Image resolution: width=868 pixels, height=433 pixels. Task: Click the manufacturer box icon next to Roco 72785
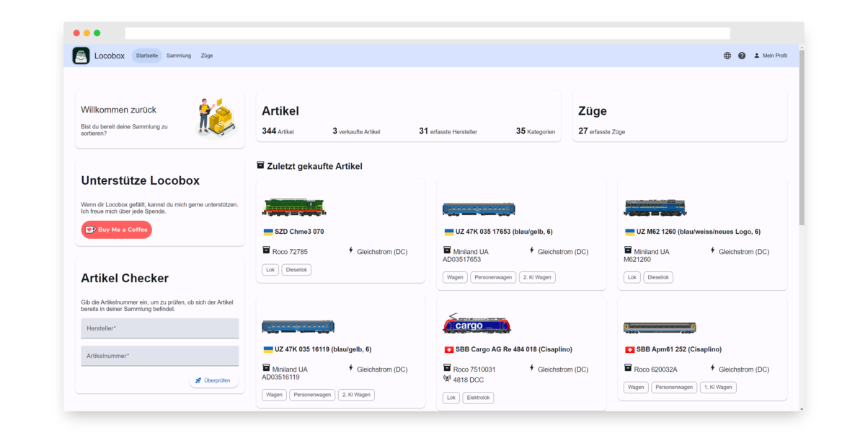pos(266,250)
